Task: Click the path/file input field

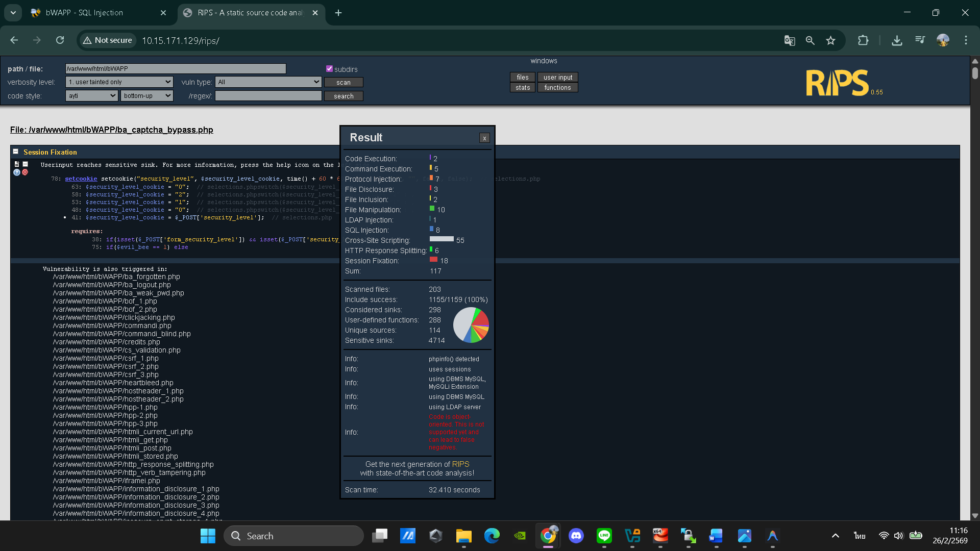Action: tap(175, 69)
